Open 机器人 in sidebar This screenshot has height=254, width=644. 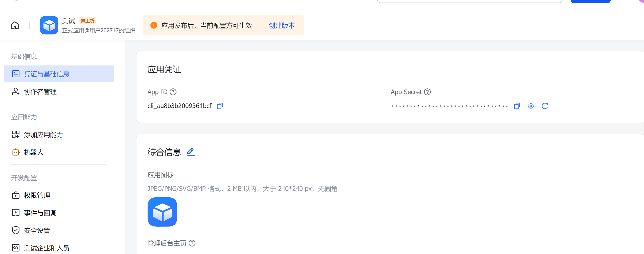pos(59,152)
